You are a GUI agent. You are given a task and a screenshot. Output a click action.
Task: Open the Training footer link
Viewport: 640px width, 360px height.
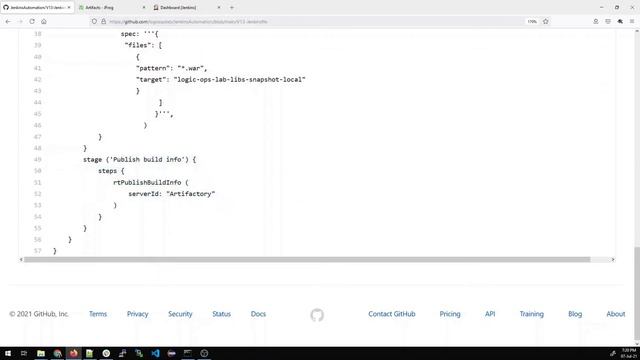click(x=531, y=314)
